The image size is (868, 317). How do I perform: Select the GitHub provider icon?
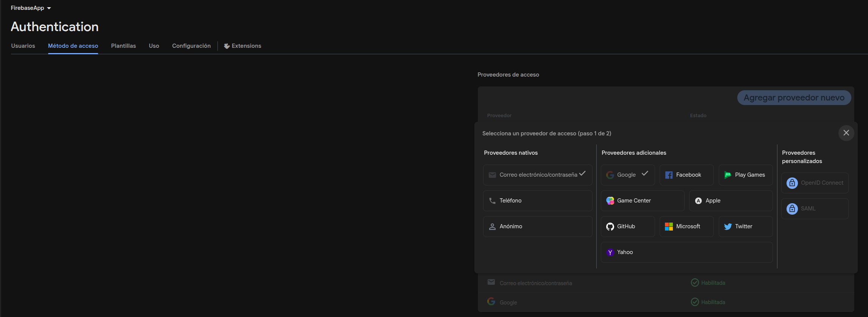[x=610, y=226]
